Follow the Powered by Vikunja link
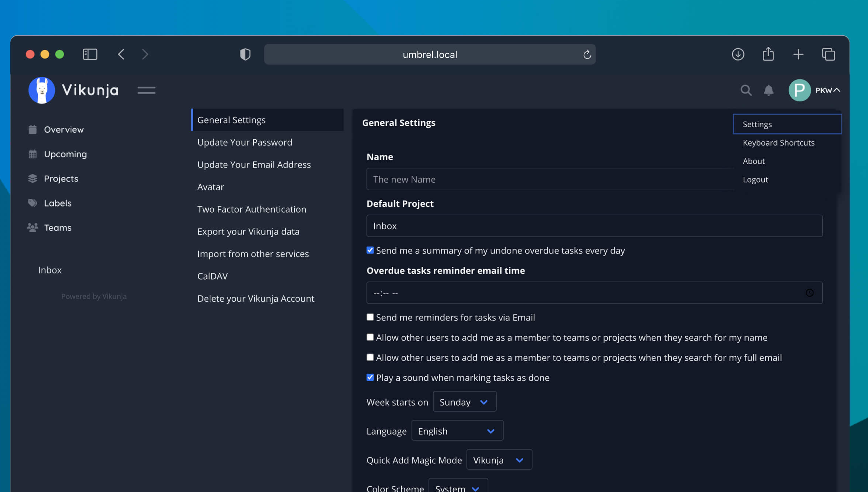Screen dimensions: 868x492 coord(94,296)
